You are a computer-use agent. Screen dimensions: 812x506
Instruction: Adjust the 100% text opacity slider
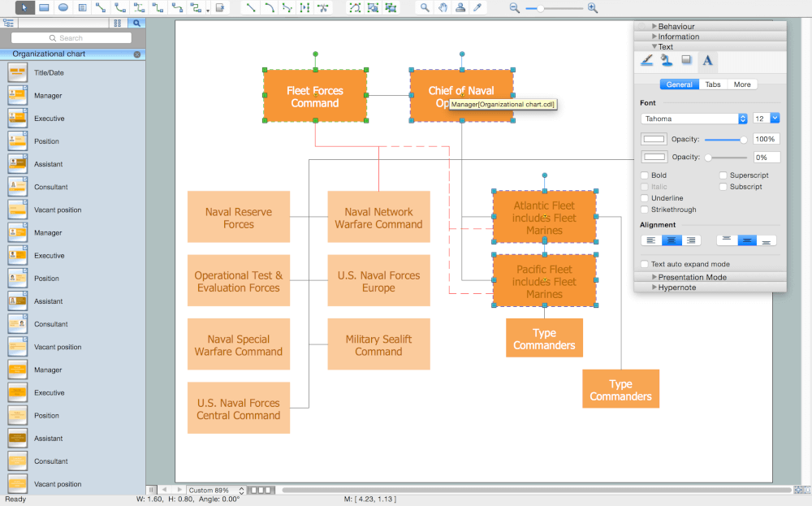725,140
